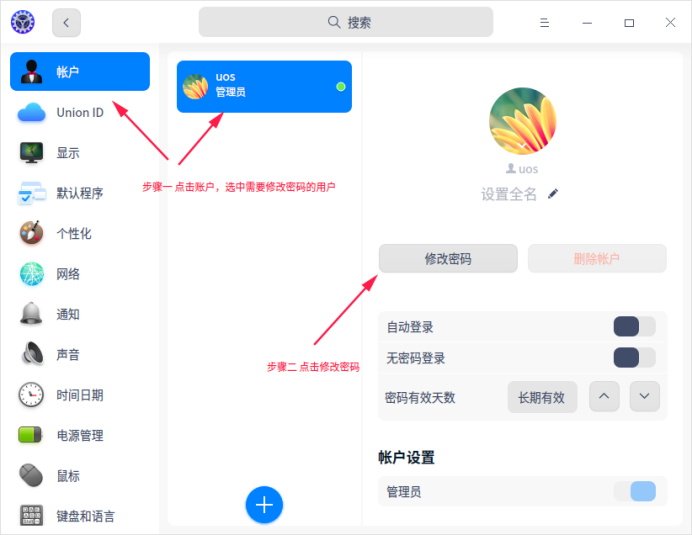Open the 网络 settings section

pos(80,274)
